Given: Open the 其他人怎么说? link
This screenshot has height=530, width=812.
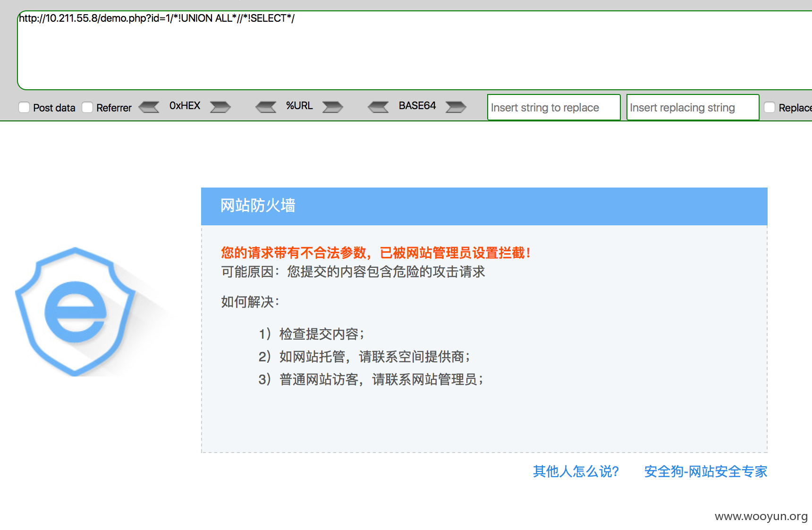Looking at the screenshot, I should click(x=576, y=471).
